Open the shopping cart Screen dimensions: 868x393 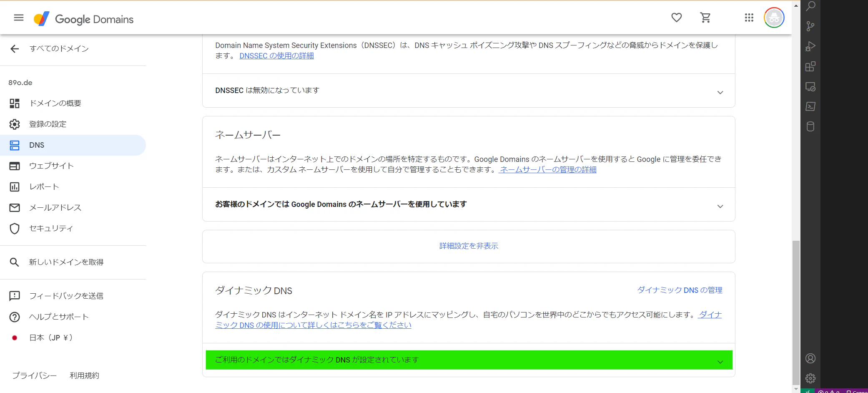click(705, 18)
